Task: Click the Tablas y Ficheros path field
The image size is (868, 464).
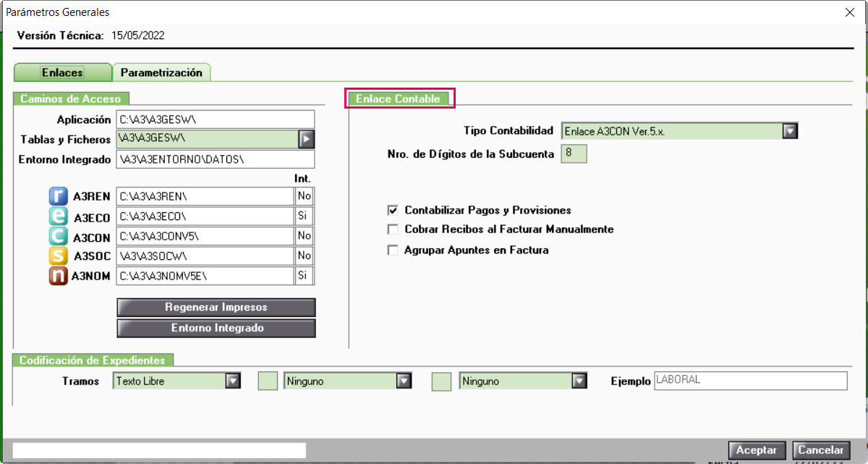Action: pos(208,138)
